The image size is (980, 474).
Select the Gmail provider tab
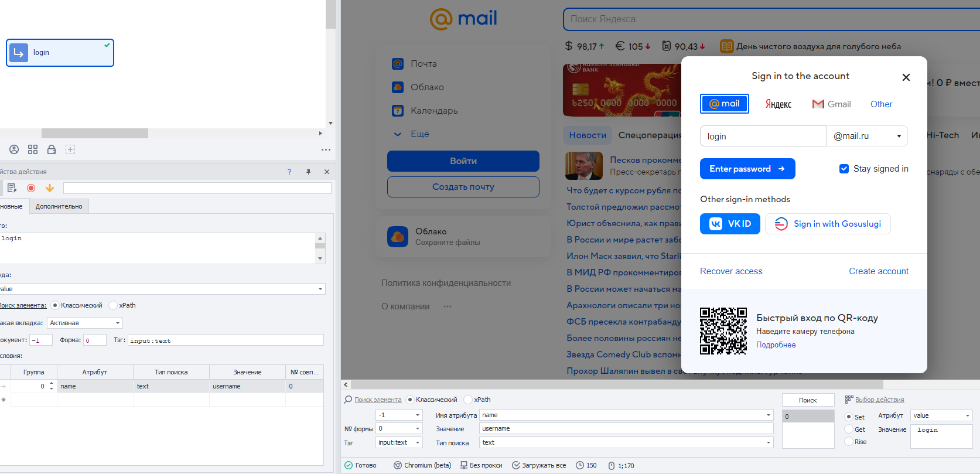(x=831, y=104)
